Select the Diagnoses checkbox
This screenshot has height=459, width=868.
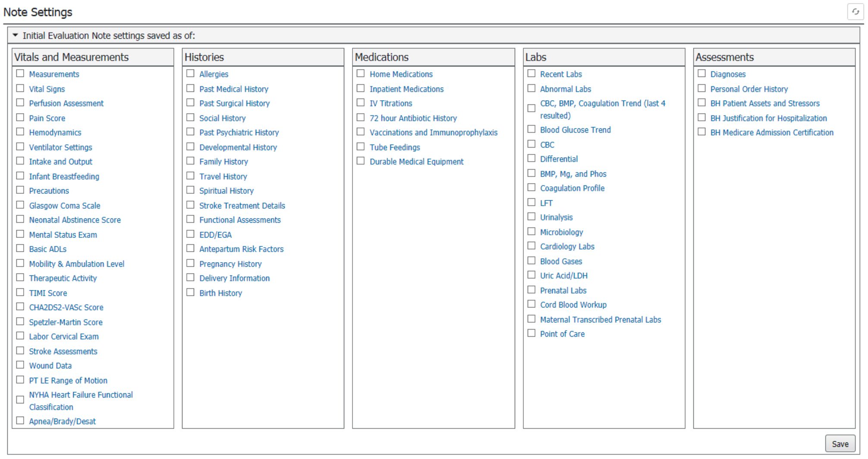pyautogui.click(x=702, y=73)
